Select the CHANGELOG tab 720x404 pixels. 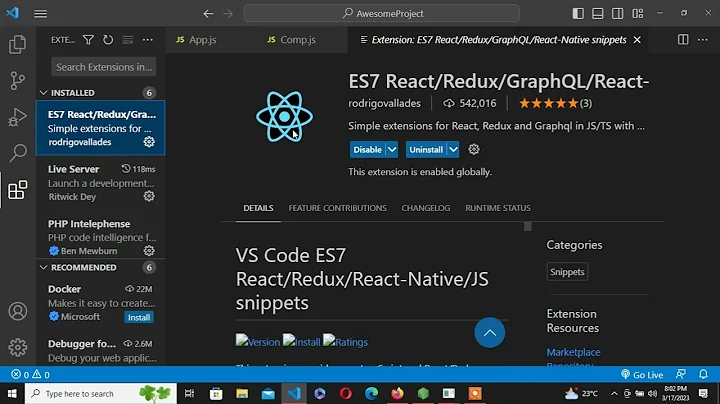[426, 208]
